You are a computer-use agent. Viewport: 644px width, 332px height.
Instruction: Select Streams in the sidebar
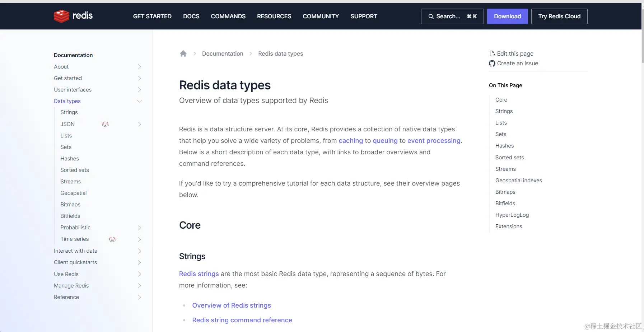coord(71,182)
